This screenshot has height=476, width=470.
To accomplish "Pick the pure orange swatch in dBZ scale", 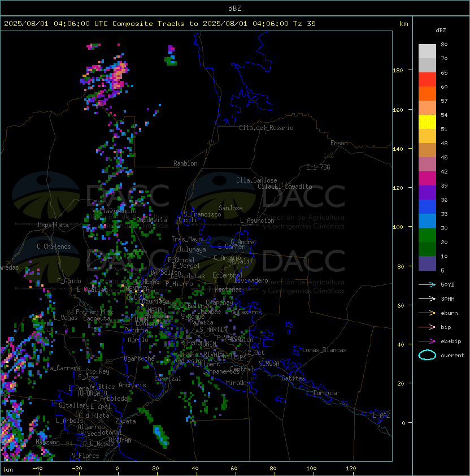I will (427, 93).
